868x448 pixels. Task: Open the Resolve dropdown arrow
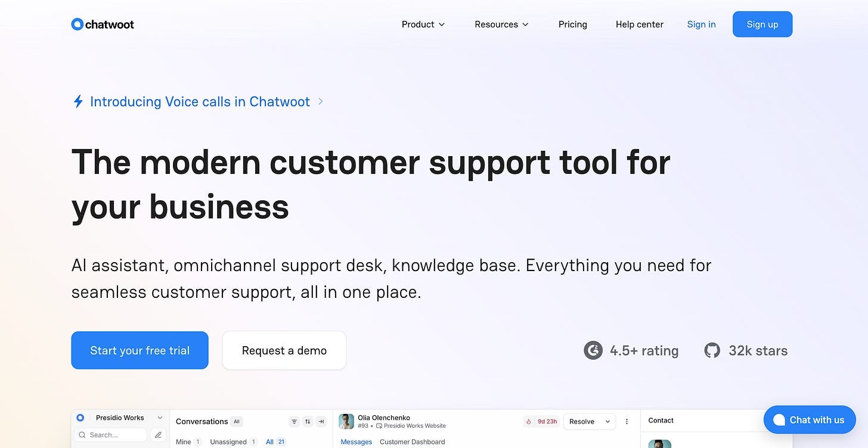pyautogui.click(x=607, y=421)
